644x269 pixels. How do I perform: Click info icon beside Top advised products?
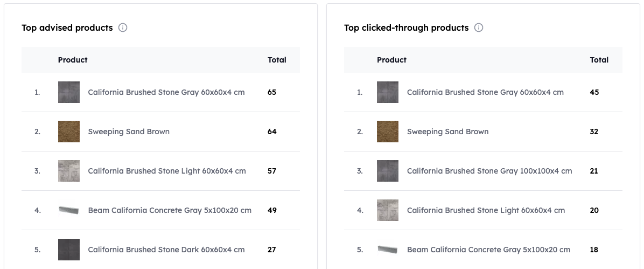pyautogui.click(x=123, y=27)
